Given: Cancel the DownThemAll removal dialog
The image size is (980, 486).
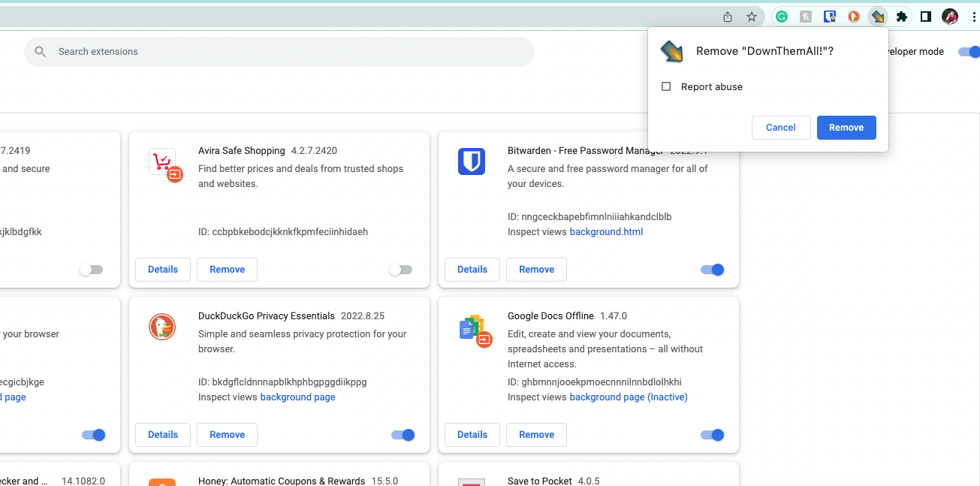Looking at the screenshot, I should coord(781,128).
